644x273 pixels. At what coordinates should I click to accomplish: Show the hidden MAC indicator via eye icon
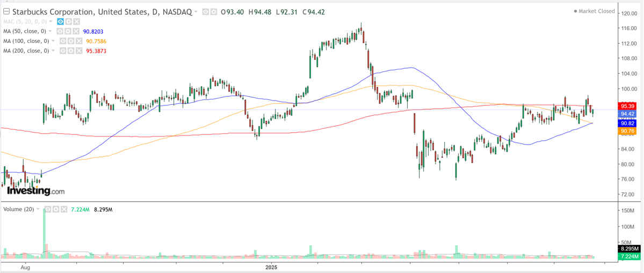tap(60, 21)
